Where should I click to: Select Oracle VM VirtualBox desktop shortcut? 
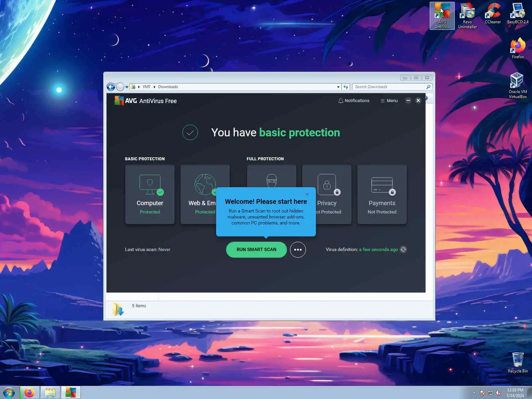[x=518, y=86]
